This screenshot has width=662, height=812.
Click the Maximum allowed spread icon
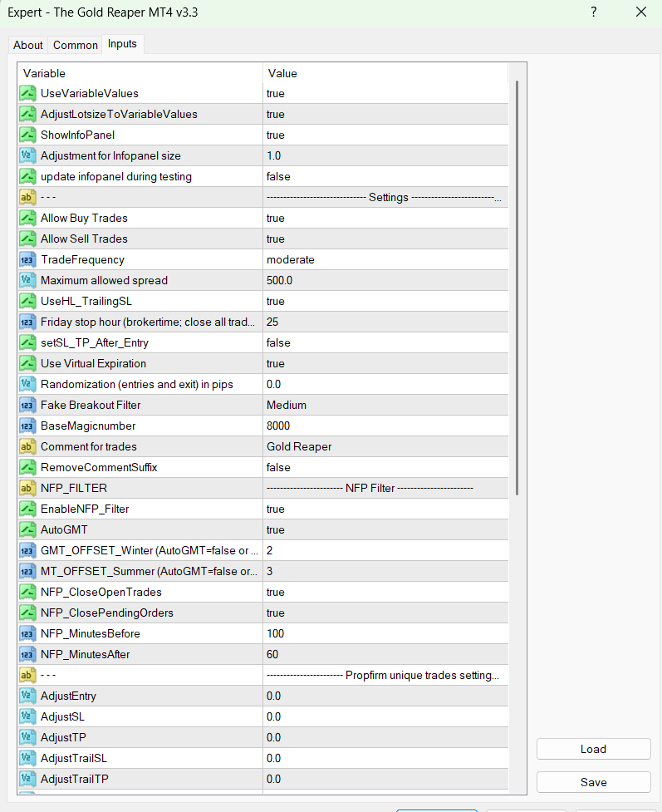(27, 280)
